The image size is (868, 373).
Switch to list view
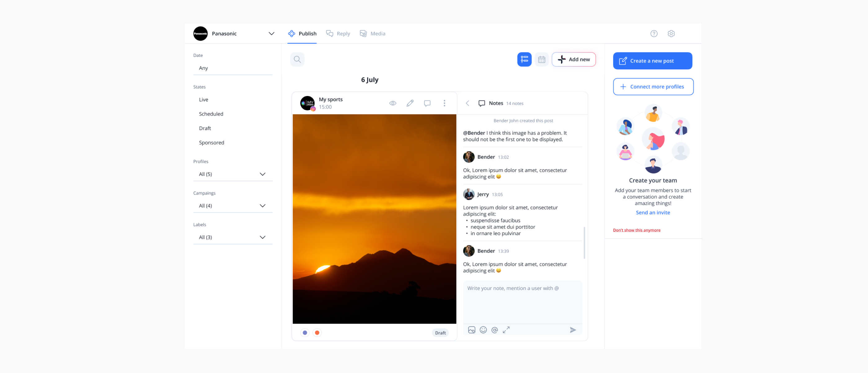click(x=524, y=59)
